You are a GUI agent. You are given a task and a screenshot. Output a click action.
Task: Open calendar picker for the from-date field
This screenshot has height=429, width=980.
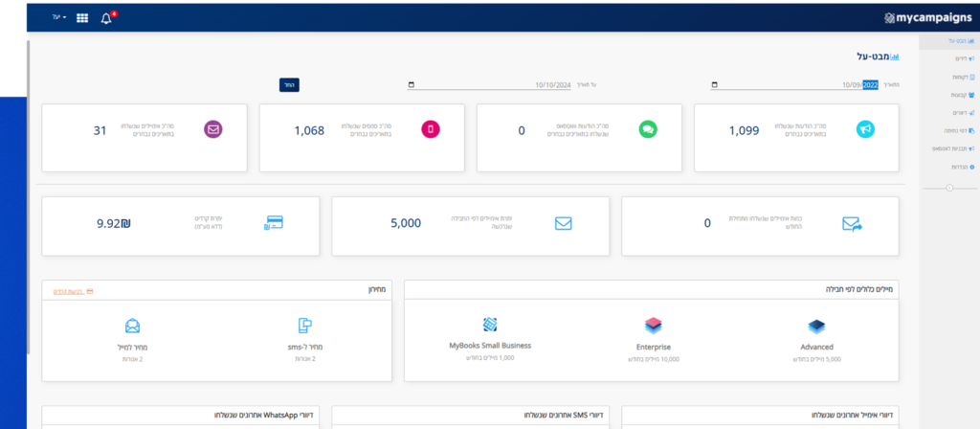pos(714,85)
